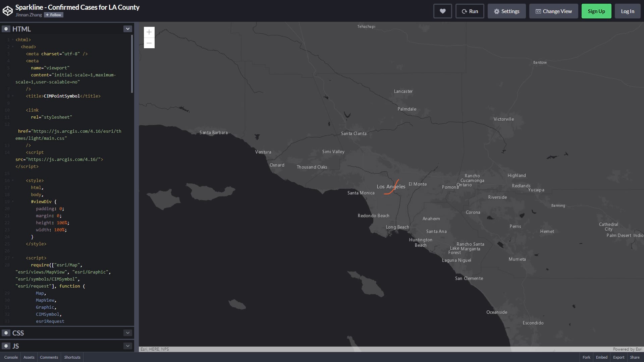Click the CSS panel title

[x=18, y=333]
